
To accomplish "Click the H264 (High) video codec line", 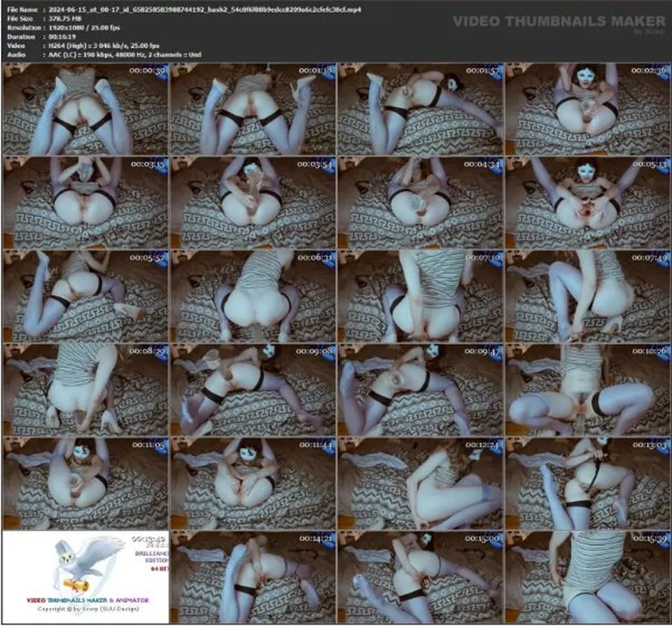I will 104,45.
